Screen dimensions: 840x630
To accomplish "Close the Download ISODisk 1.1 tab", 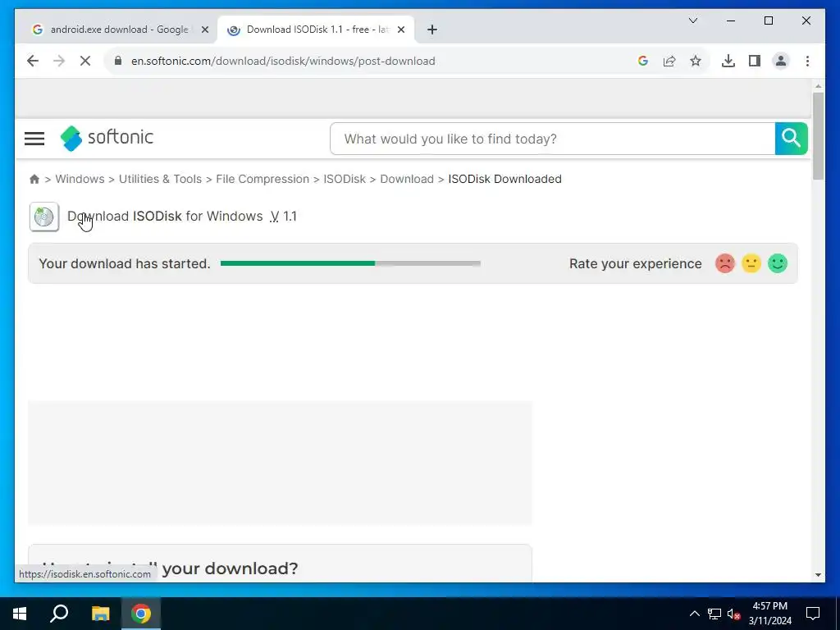I will point(400,30).
